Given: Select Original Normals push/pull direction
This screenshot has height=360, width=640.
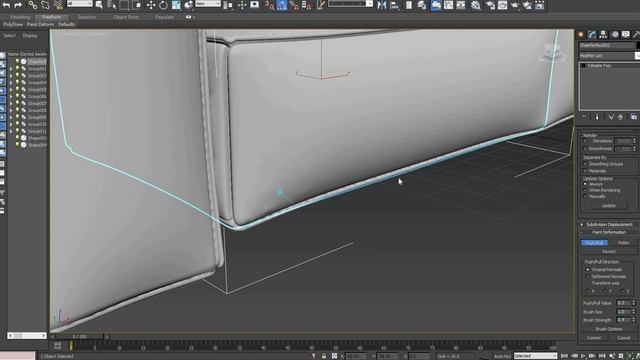Looking at the screenshot, I should 588,270.
